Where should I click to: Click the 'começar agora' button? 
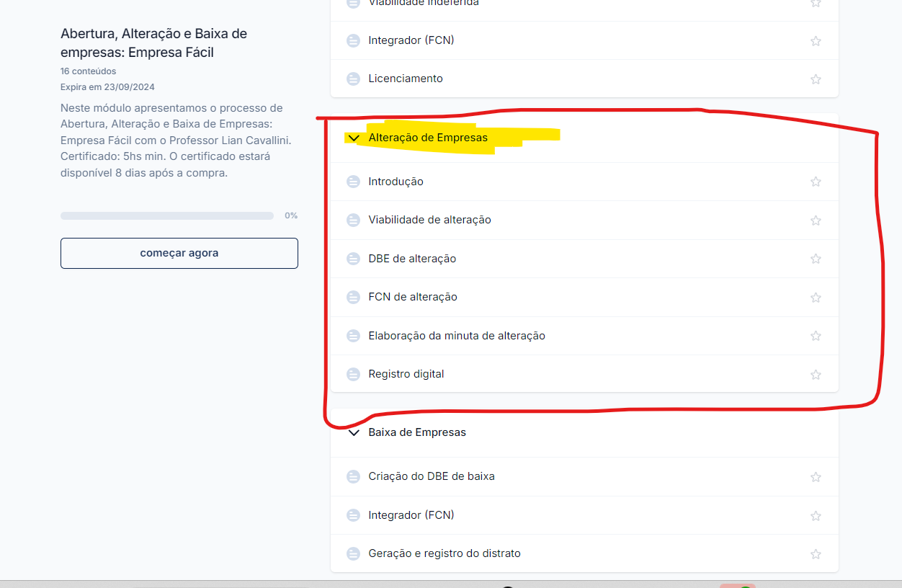tap(179, 253)
